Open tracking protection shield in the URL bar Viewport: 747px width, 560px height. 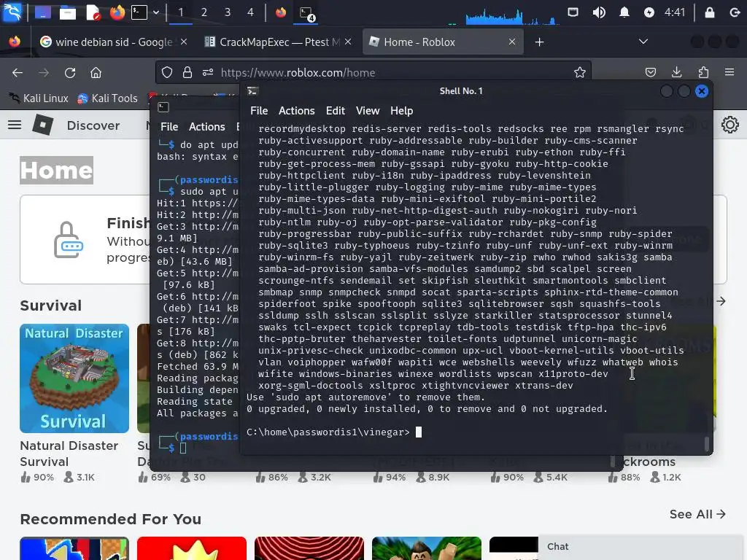pyautogui.click(x=167, y=72)
